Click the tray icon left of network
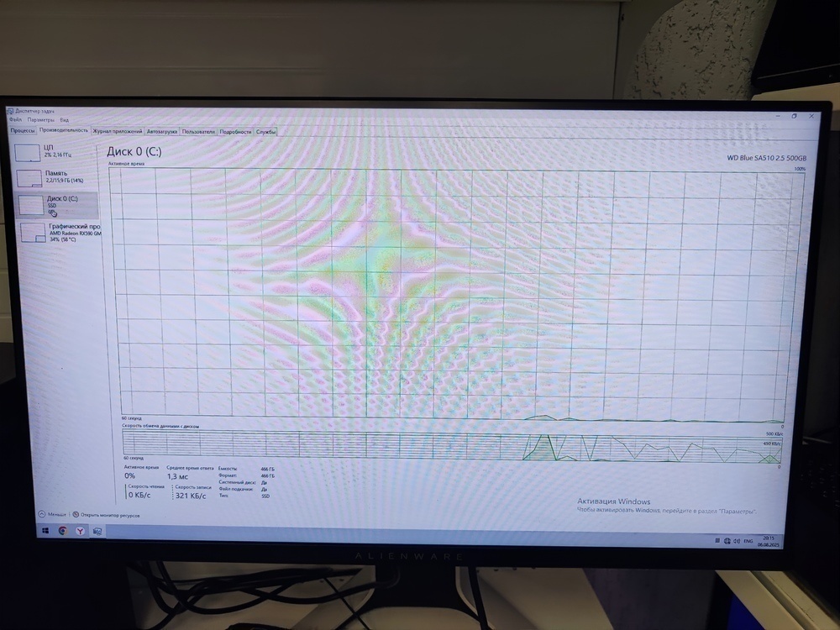This screenshot has height=630, width=840. click(x=717, y=541)
